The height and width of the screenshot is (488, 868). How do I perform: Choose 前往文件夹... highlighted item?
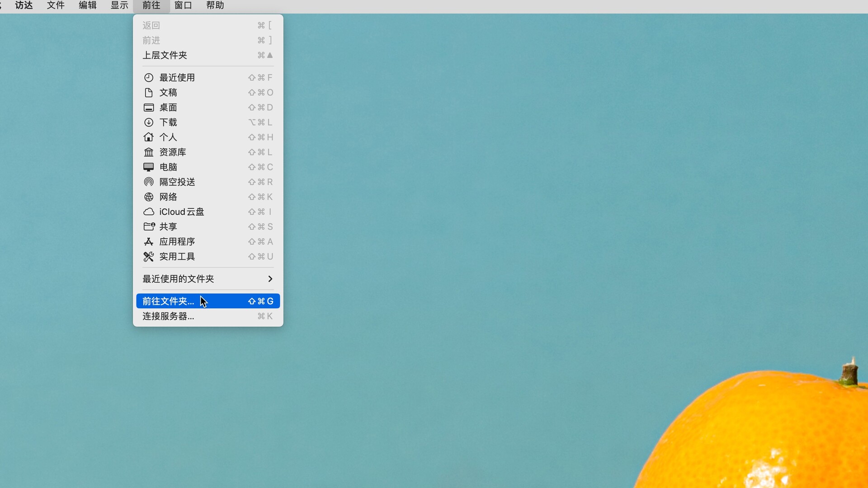[208, 301]
